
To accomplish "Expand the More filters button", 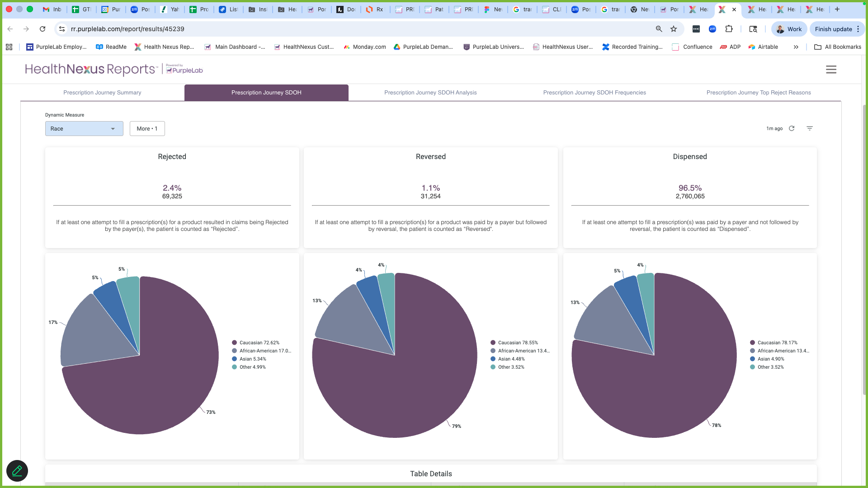I will pos(147,129).
